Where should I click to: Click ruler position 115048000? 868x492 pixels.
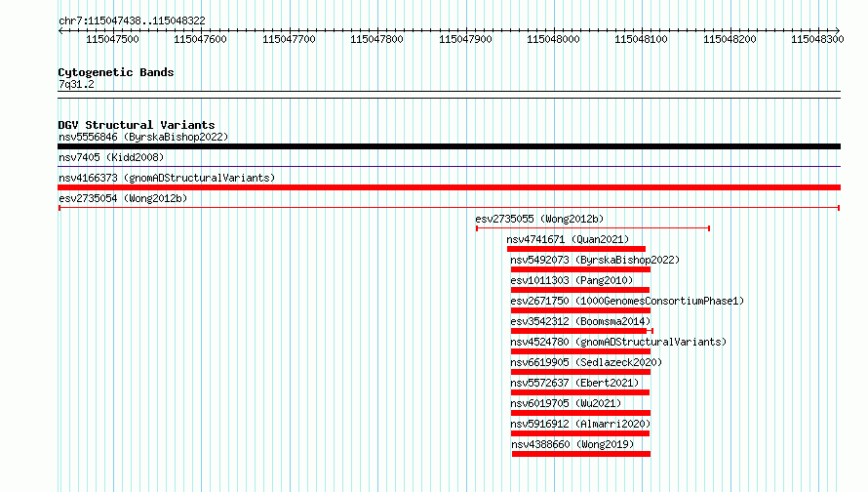point(553,39)
